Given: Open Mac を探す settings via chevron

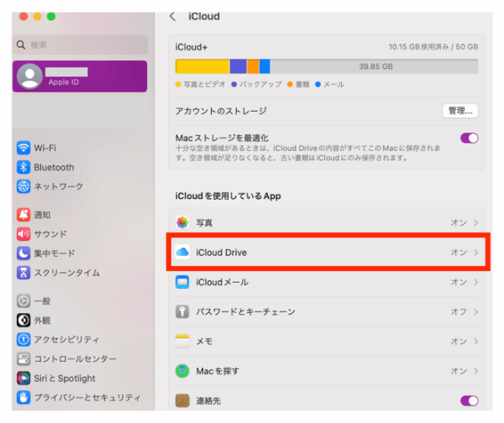Looking at the screenshot, I should pos(476,371).
